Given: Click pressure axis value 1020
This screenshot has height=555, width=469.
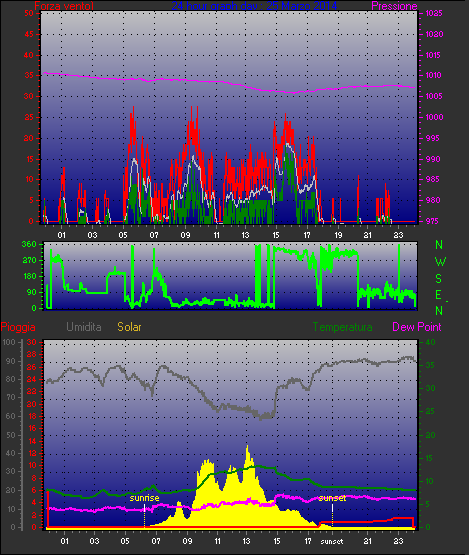Looking at the screenshot, I should (434, 34).
